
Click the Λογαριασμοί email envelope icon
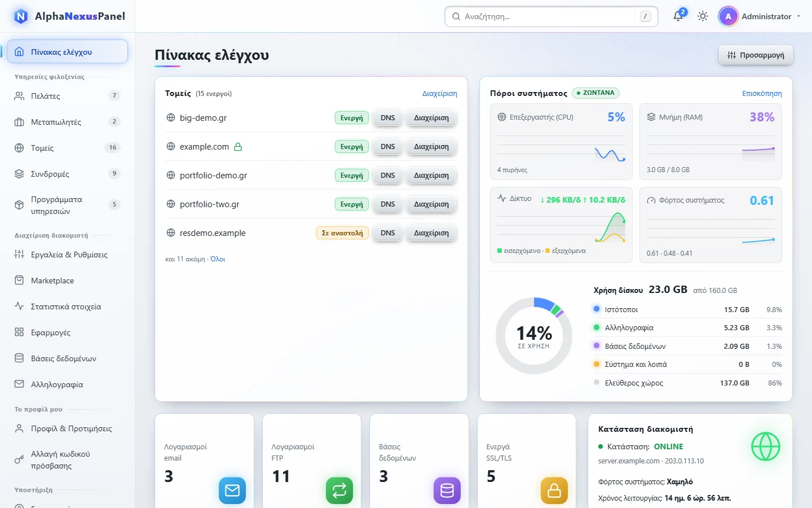(232, 491)
